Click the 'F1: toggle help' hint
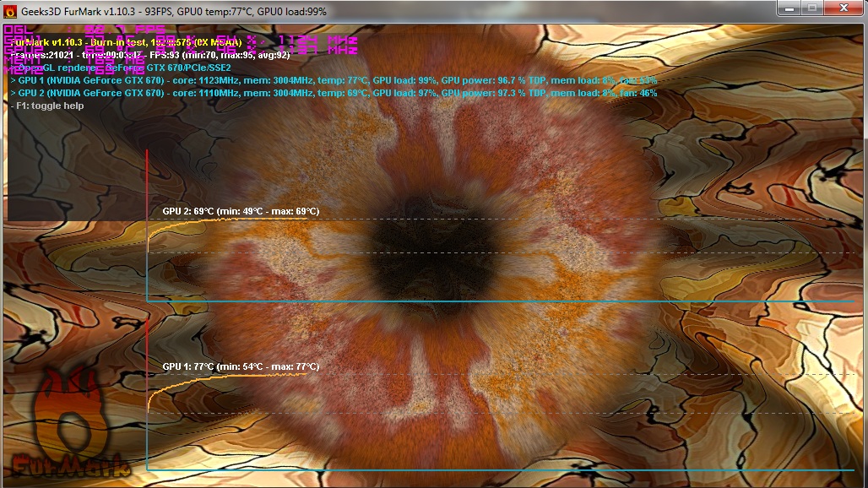The image size is (868, 488). [47, 106]
